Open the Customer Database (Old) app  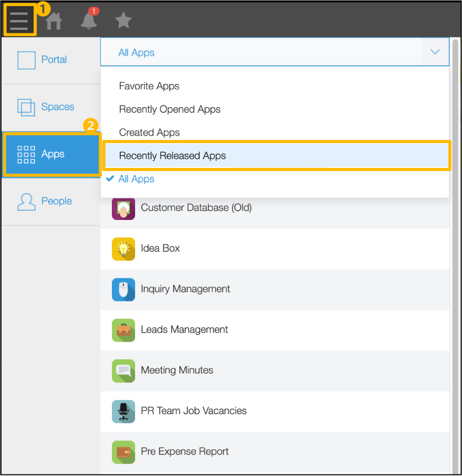[x=196, y=208]
